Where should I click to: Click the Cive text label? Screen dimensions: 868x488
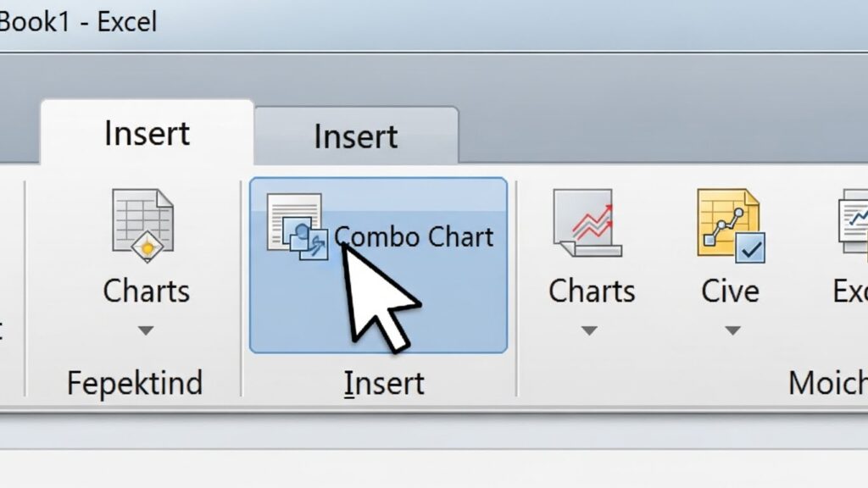pyautogui.click(x=730, y=291)
